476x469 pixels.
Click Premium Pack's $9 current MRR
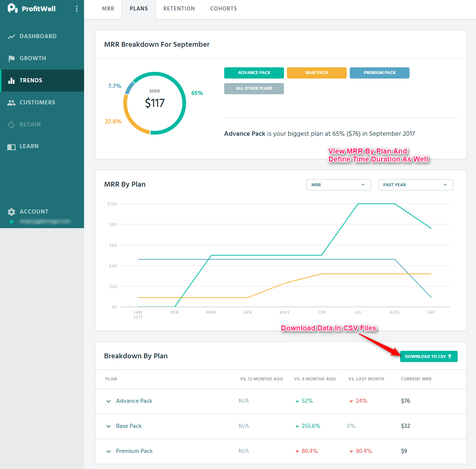[x=404, y=451]
